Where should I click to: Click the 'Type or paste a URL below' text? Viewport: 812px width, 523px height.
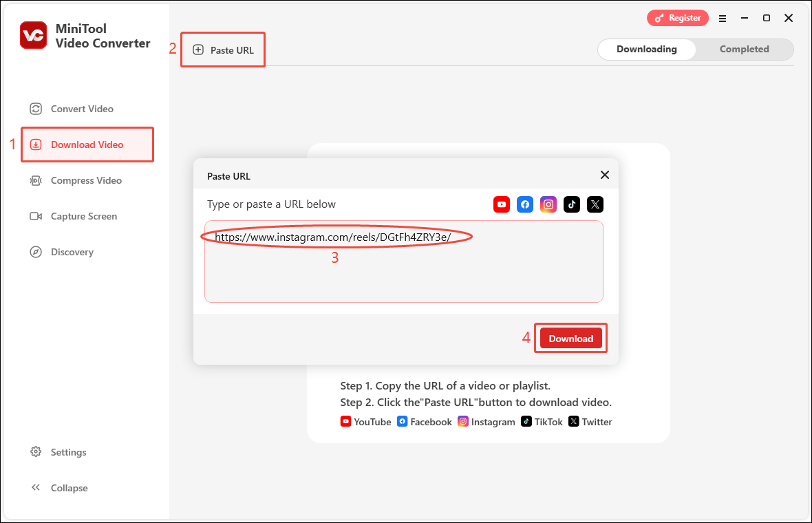(271, 204)
